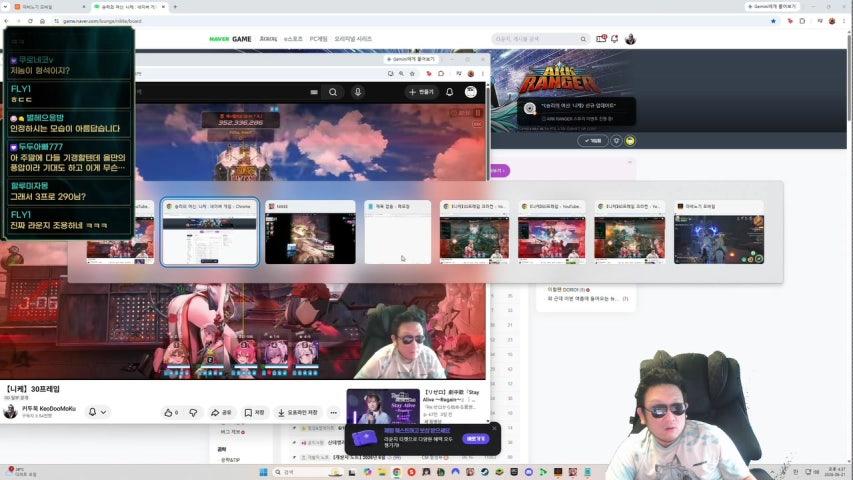Viewport: 853px width, 480px height.
Task: Click bookmark star in YouTube window toolbar
Action: [412, 73]
